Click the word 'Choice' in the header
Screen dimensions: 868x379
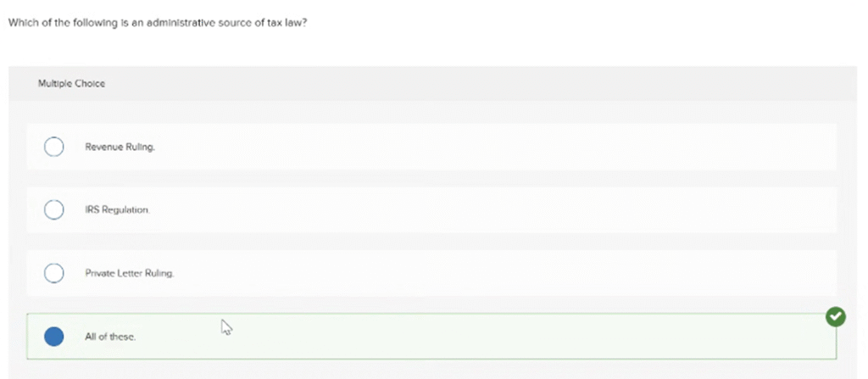pyautogui.click(x=92, y=84)
